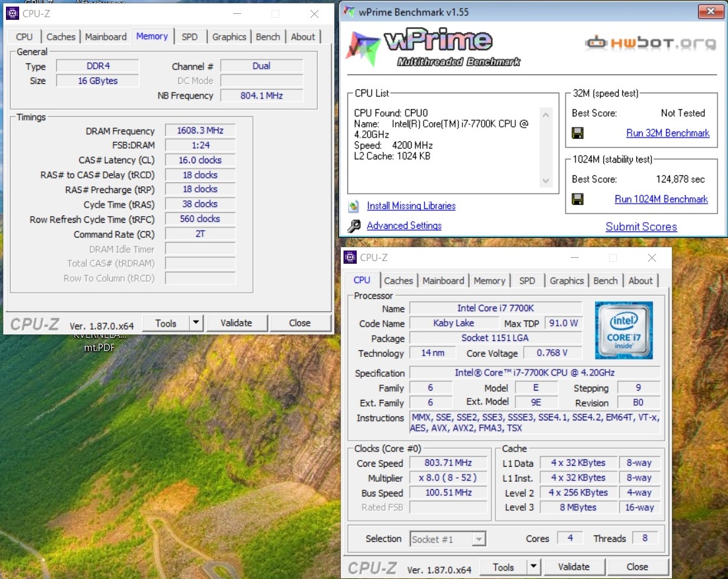This screenshot has height=579, width=728.
Task: Click the Core Voltage value 0.768 V
Action: click(552, 353)
